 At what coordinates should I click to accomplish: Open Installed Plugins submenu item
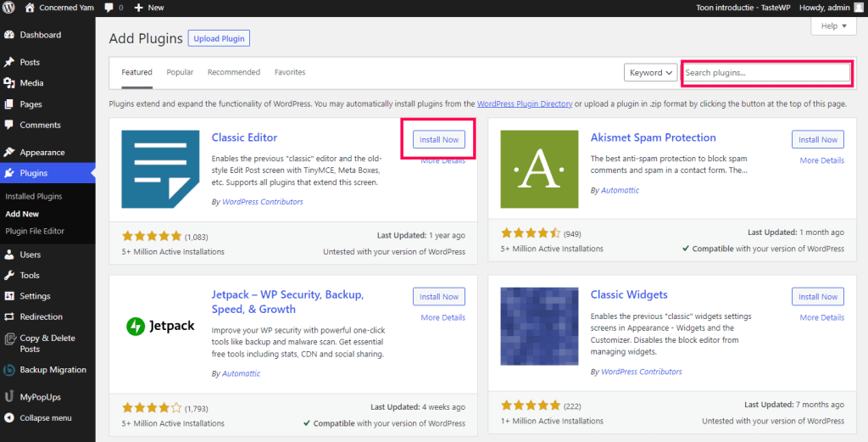(x=34, y=197)
